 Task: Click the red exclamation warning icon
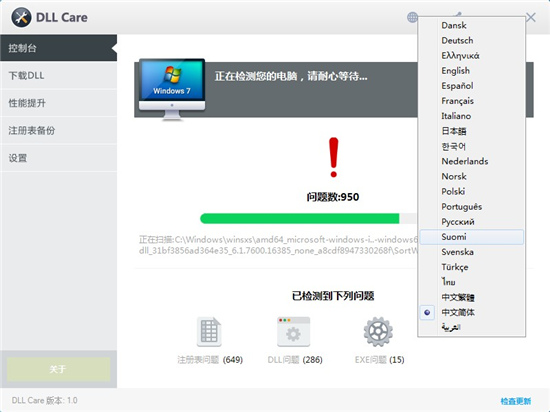tap(334, 157)
